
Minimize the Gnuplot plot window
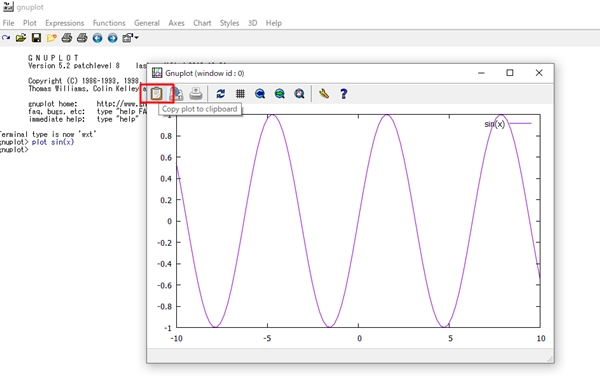pos(481,73)
